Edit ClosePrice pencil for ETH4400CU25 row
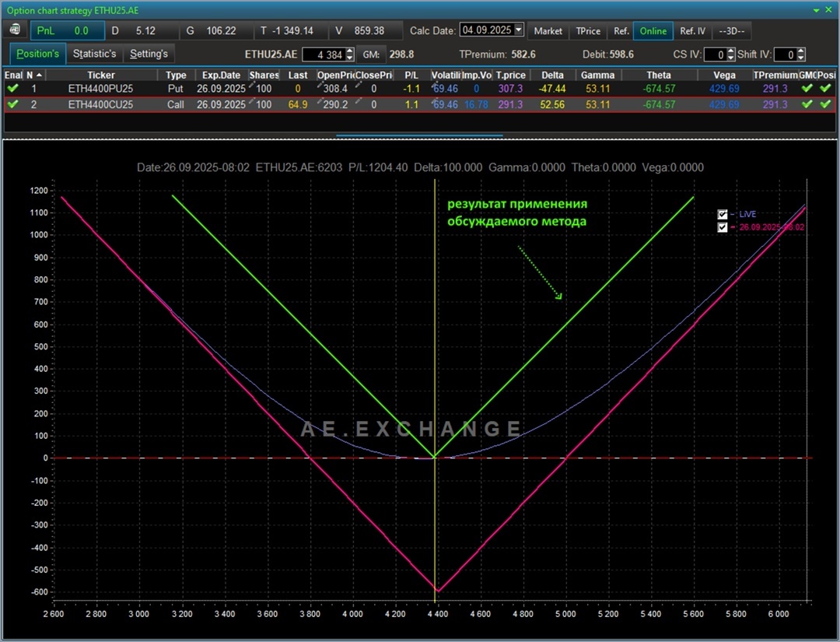Screen dimensions: 840x642 358,100
